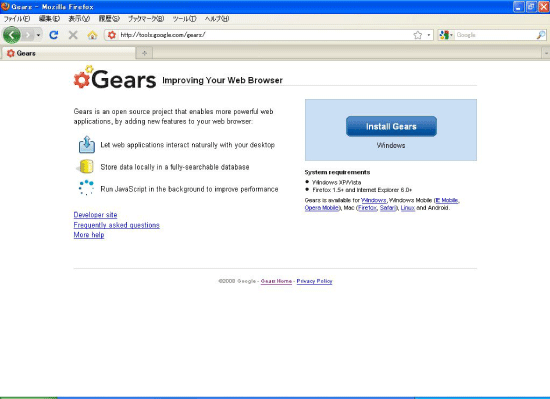Image resolution: width=550 pixels, height=399 pixels.
Task: Open the ツール menu
Action: 184,19
